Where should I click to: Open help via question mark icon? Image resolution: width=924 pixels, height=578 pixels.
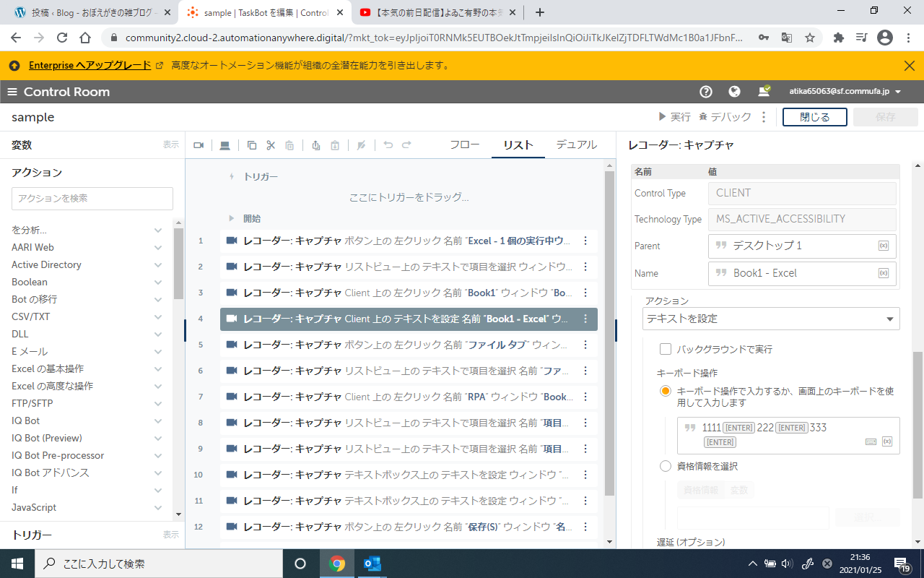pos(706,92)
